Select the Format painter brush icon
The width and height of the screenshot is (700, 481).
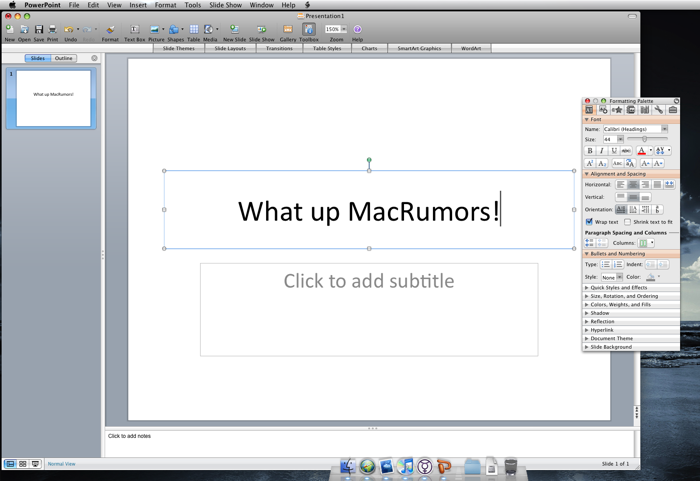(x=110, y=29)
